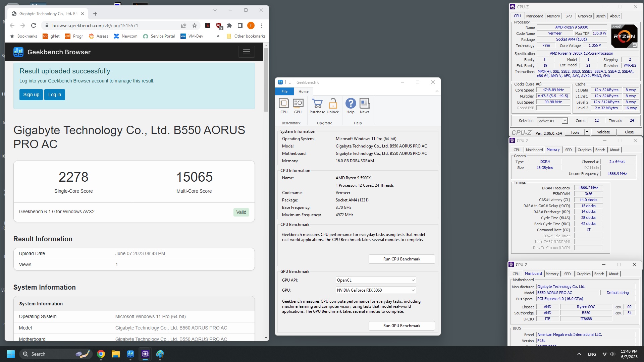Click the ENG language indicator
The width and height of the screenshot is (644, 362).
592,354
